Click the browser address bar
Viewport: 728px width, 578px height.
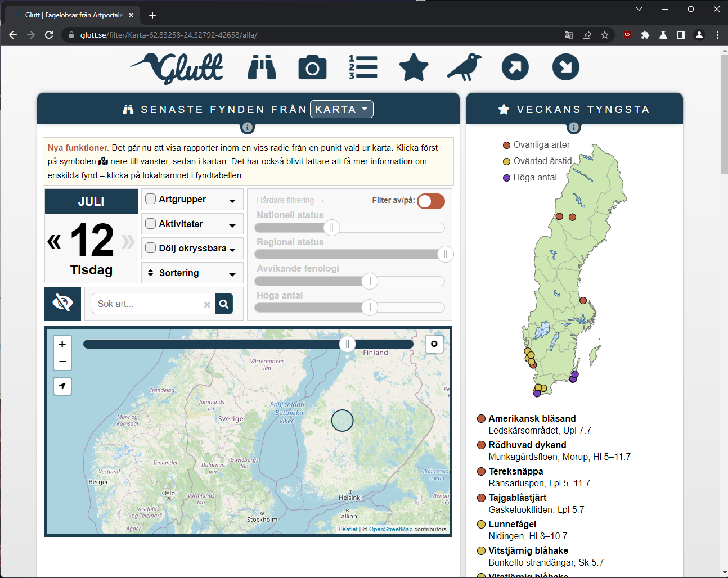(x=315, y=35)
